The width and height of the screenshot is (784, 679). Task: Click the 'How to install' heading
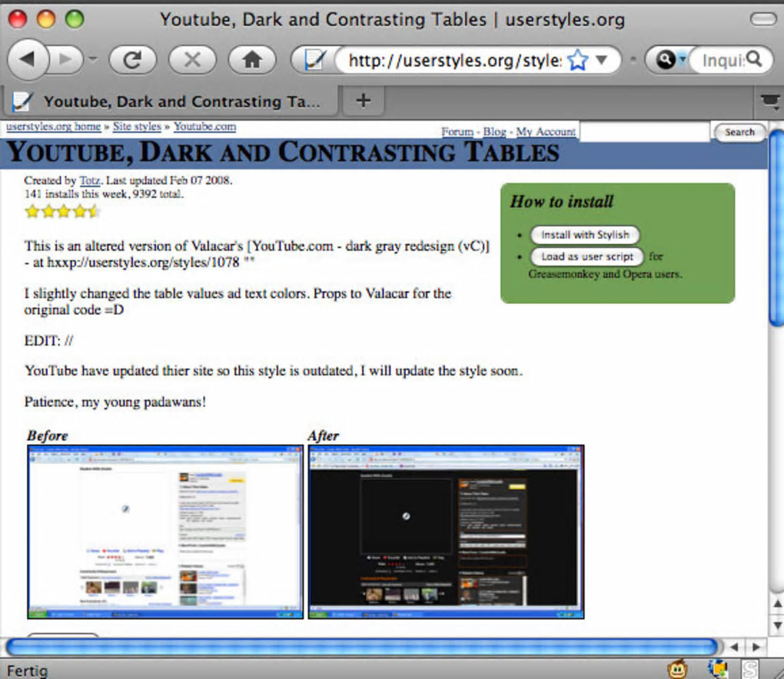(562, 201)
